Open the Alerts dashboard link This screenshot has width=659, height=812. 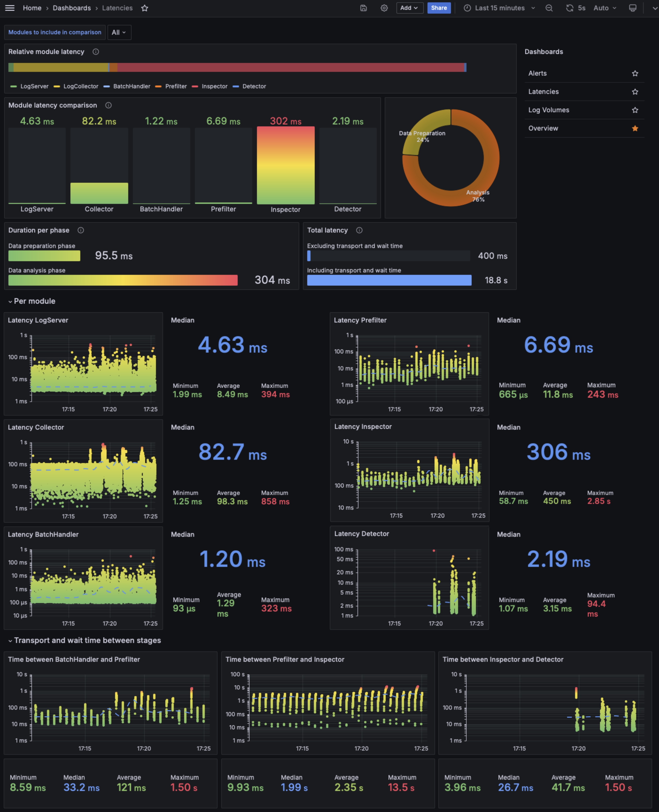[x=538, y=73]
